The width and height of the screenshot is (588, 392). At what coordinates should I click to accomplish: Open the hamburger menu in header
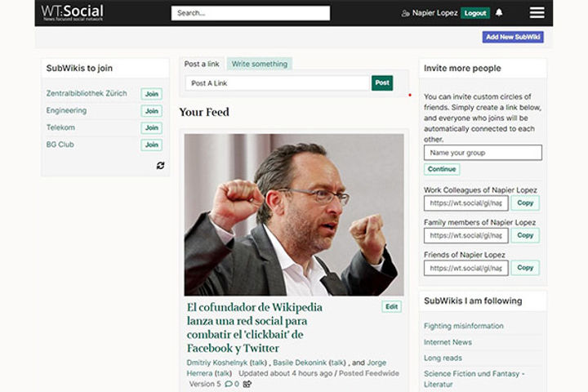coord(537,13)
